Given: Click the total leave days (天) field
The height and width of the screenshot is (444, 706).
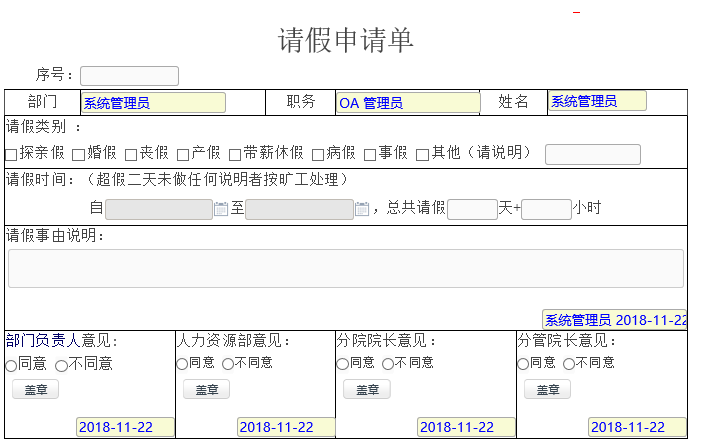Looking at the screenshot, I should (x=472, y=209).
